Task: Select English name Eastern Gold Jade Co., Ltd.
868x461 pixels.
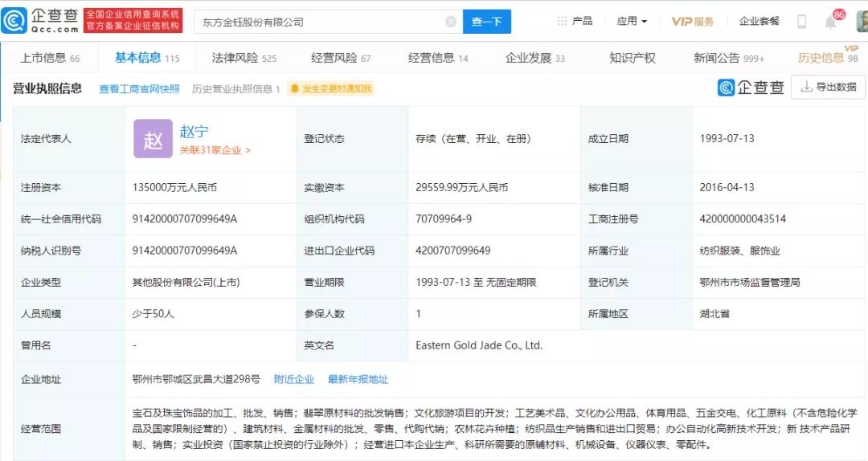Action: click(x=479, y=345)
